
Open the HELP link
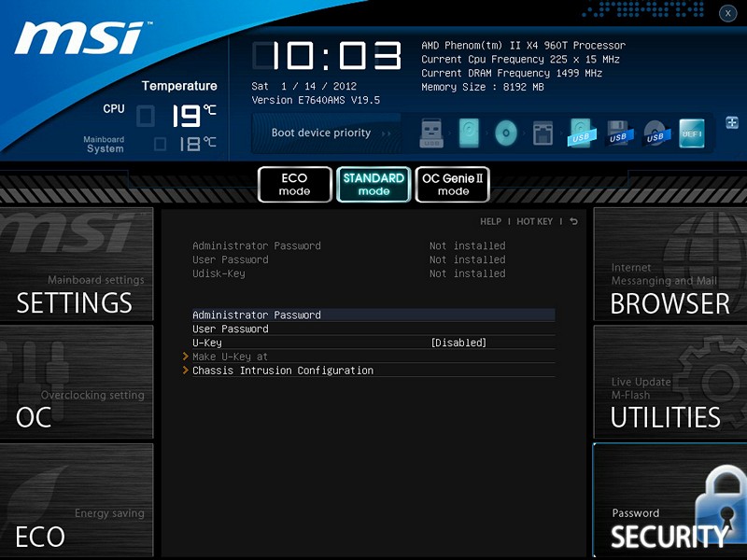point(491,221)
